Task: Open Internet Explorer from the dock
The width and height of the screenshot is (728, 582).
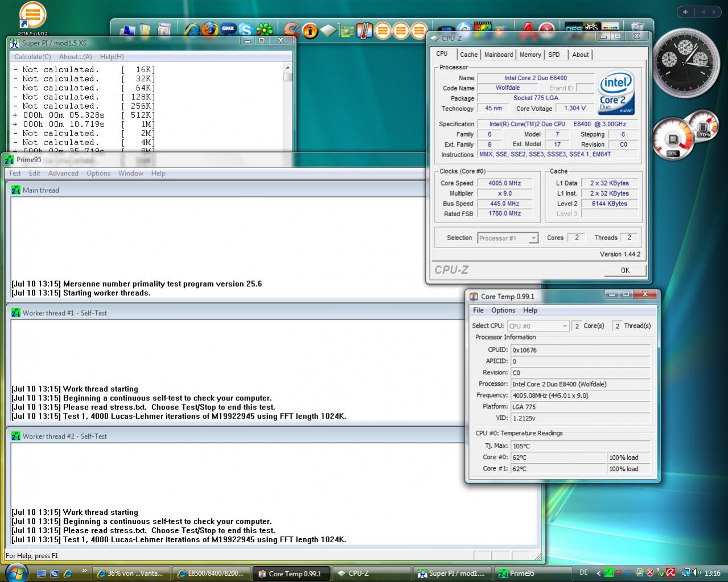Action: click(x=192, y=29)
